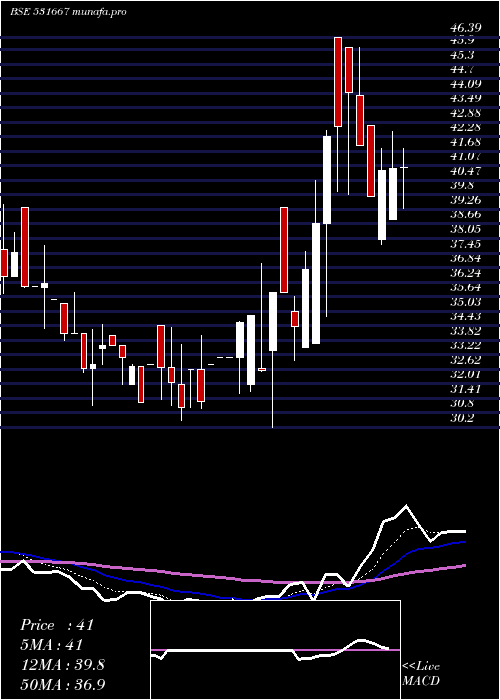Click the '12MA : 39.8' readout

click(x=62, y=665)
